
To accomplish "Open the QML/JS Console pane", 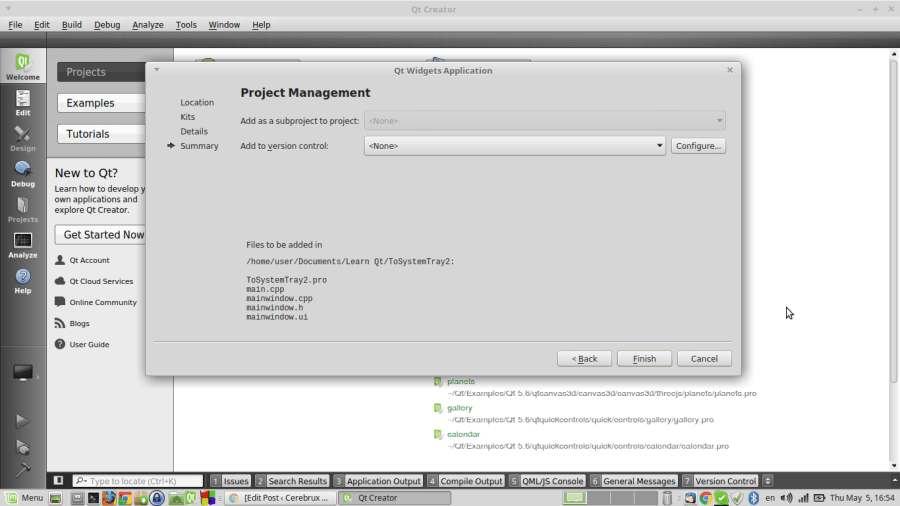I will pos(547,481).
